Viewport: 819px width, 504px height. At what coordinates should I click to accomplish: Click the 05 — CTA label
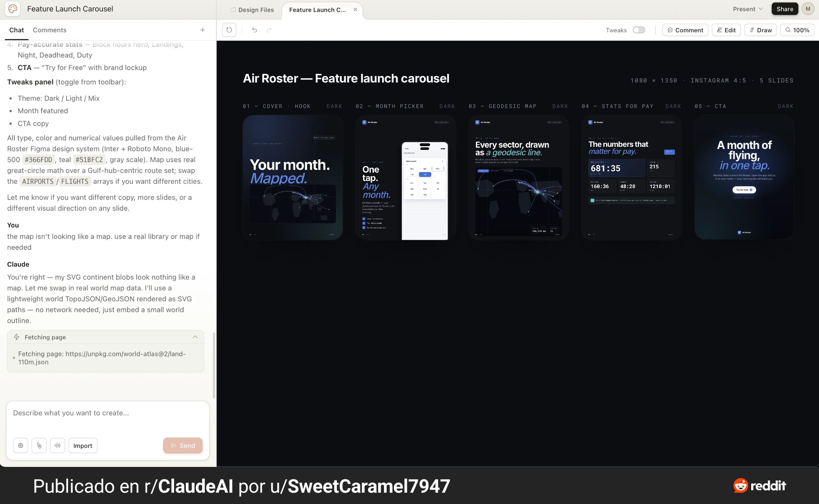[x=710, y=106]
